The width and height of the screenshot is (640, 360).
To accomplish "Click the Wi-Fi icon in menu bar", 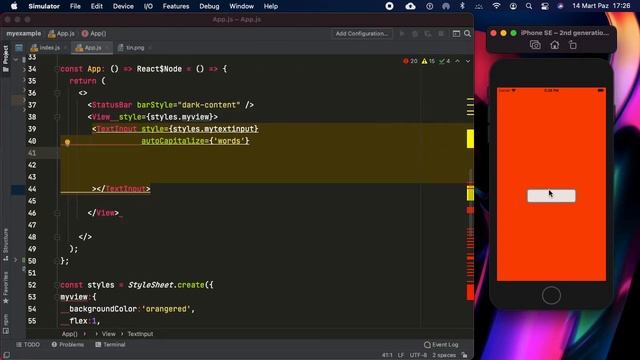I will pos(496,6).
